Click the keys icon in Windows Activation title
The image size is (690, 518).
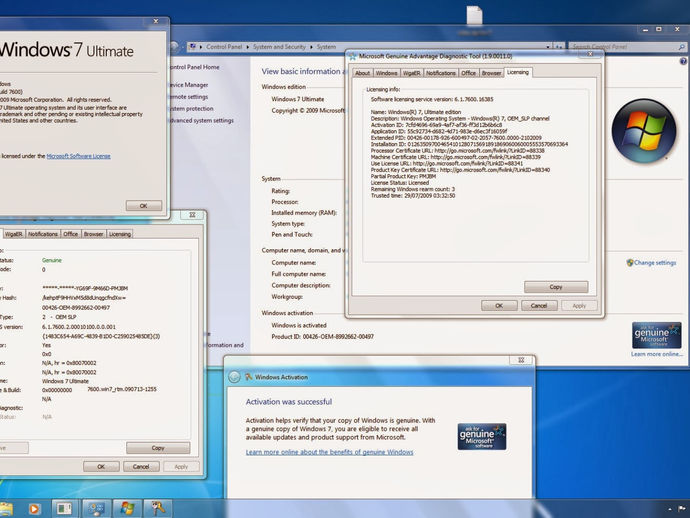[x=249, y=377]
